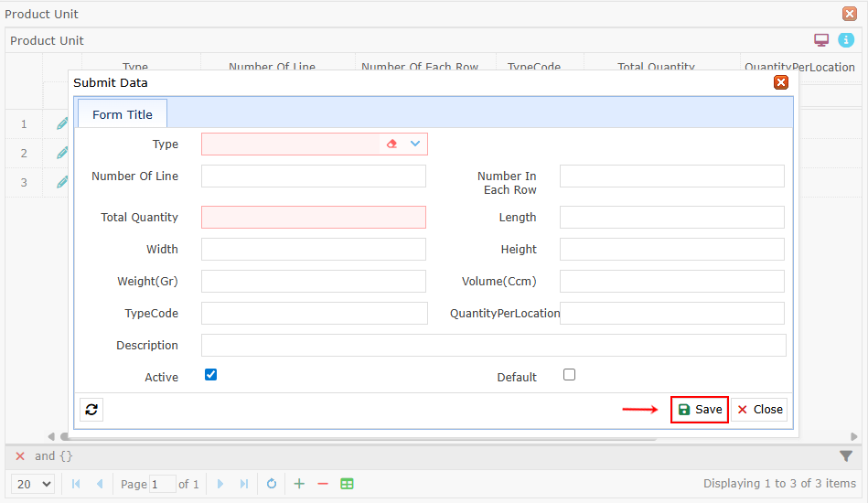This screenshot has height=503, width=868.
Task: Enable the Default checkbox
Action: tap(569, 374)
